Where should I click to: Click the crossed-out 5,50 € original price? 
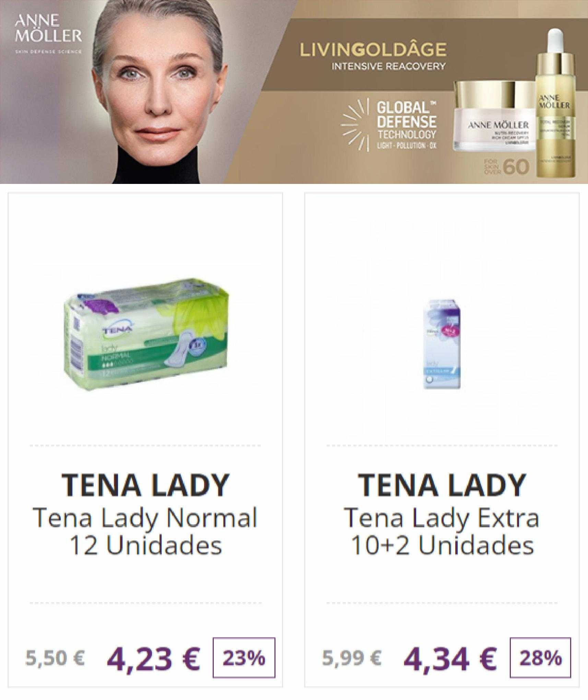tap(55, 658)
